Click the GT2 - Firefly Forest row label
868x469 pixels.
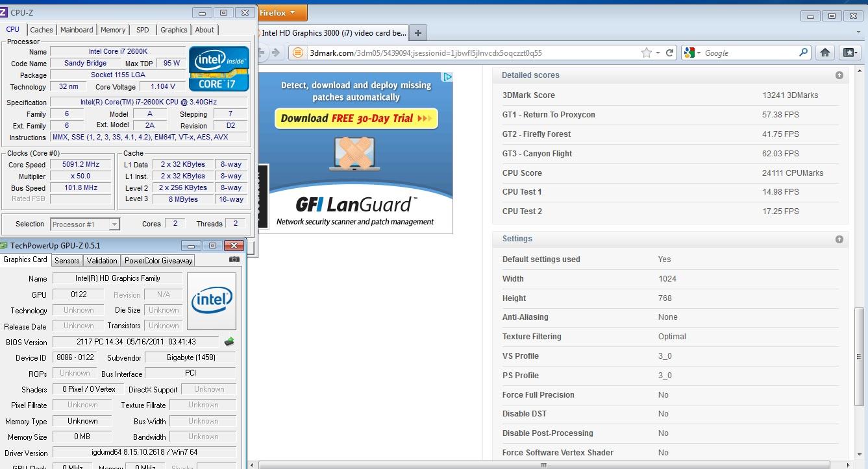pyautogui.click(x=536, y=134)
